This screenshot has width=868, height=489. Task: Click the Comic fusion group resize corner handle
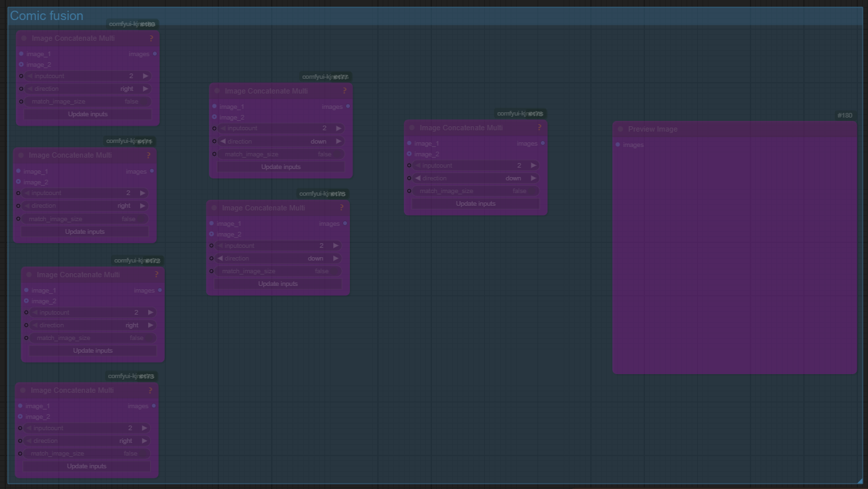click(859, 480)
